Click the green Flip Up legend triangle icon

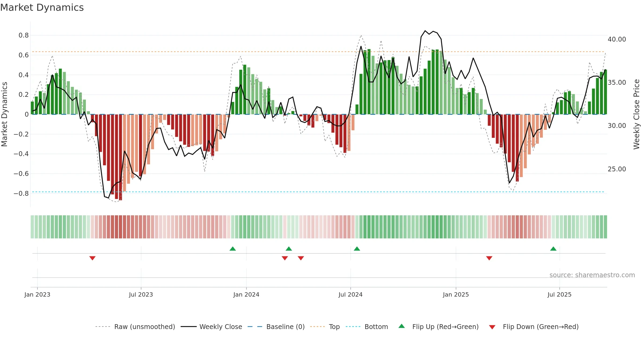point(402,326)
